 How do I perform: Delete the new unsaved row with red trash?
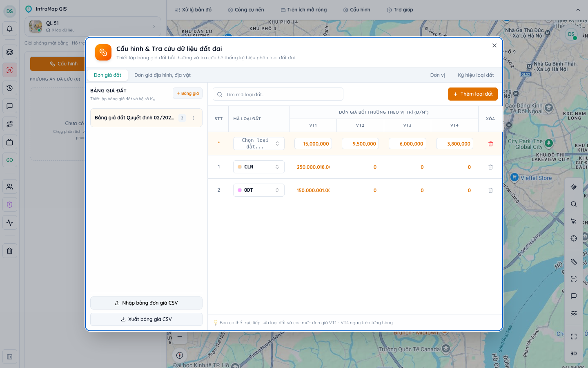[x=490, y=144]
